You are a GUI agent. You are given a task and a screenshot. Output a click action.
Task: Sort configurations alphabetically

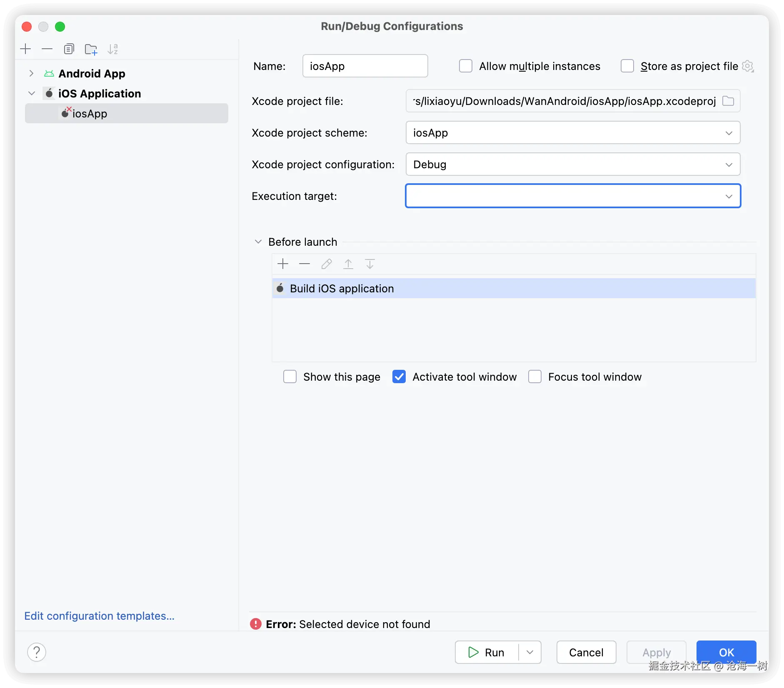click(112, 49)
